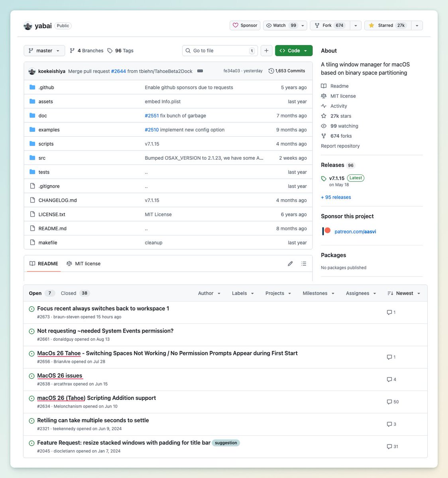
Task: Open the scripts folder
Action: (x=46, y=144)
